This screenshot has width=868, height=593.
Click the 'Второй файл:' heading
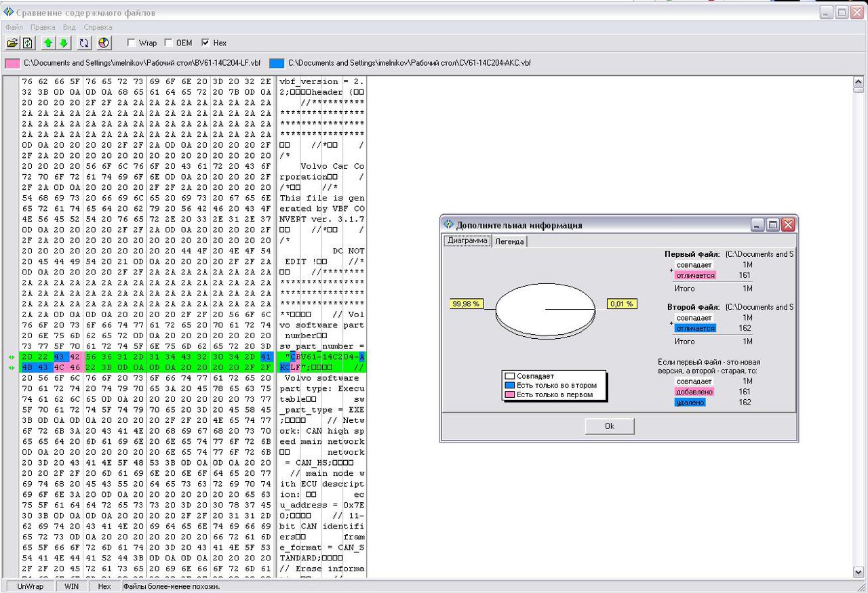694,307
